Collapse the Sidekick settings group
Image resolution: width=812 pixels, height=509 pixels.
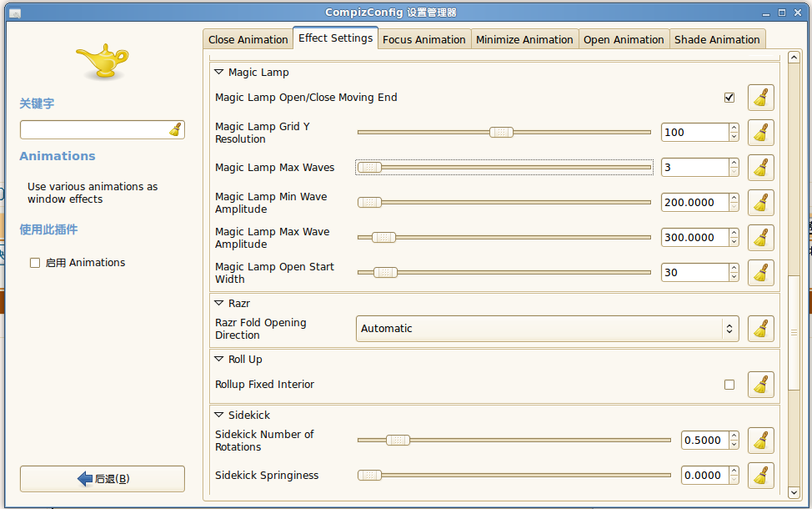point(219,415)
